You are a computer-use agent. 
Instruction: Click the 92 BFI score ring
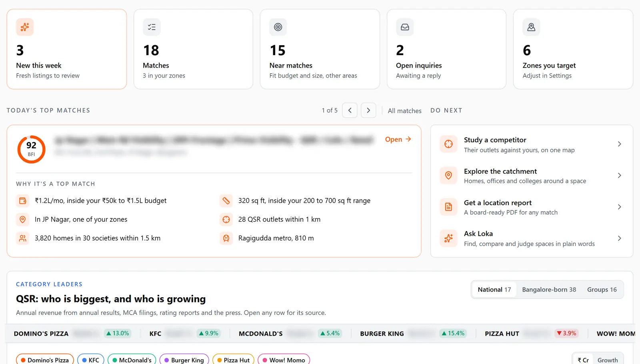pyautogui.click(x=31, y=149)
